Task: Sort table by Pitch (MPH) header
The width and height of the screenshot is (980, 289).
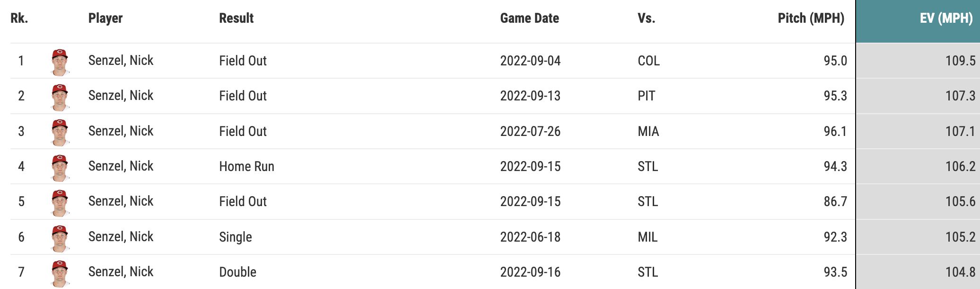Action: pyautogui.click(x=811, y=18)
